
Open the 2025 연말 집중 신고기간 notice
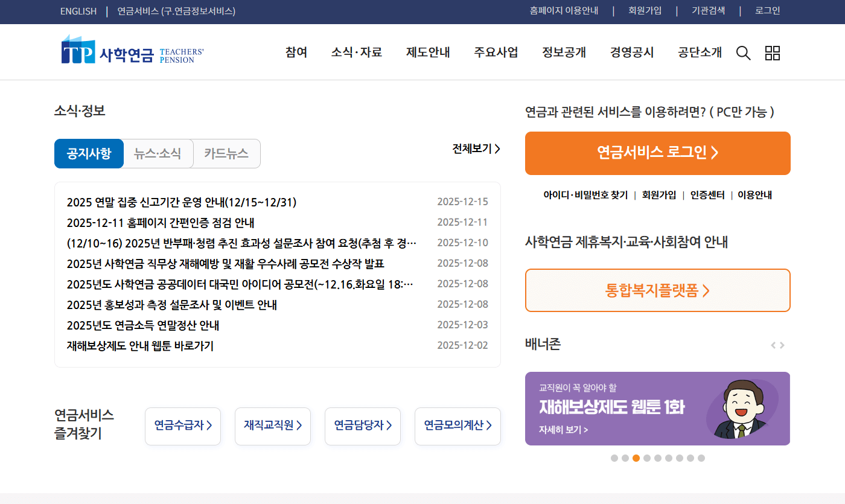181,202
